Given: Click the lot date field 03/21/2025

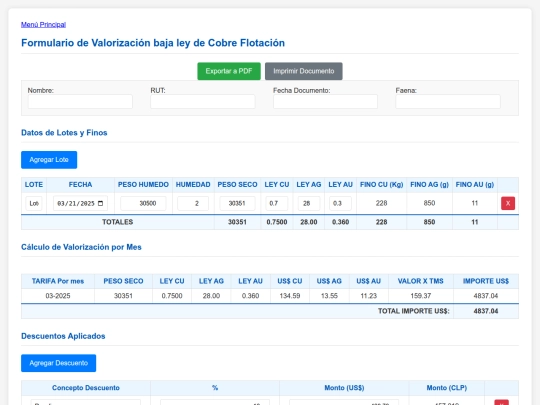Looking at the screenshot, I should (x=80, y=203).
